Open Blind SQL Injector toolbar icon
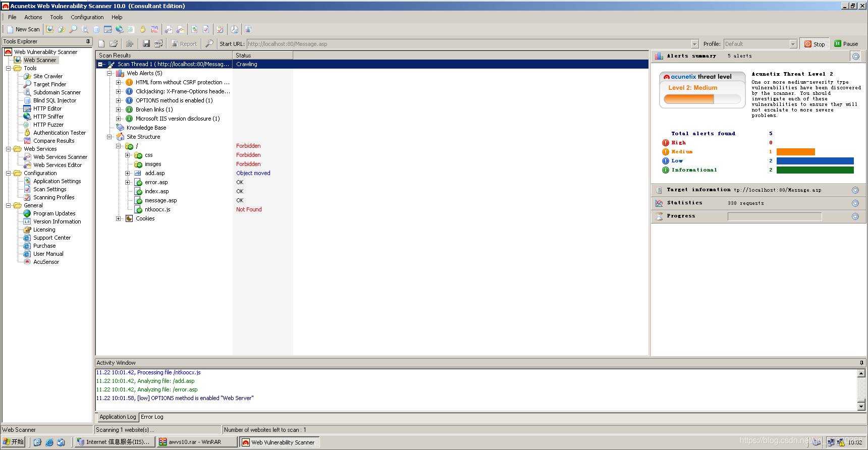 (96, 29)
